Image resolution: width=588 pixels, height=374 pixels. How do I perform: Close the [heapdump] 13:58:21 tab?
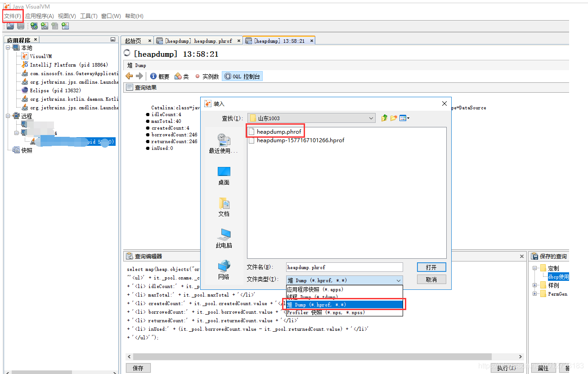(311, 41)
